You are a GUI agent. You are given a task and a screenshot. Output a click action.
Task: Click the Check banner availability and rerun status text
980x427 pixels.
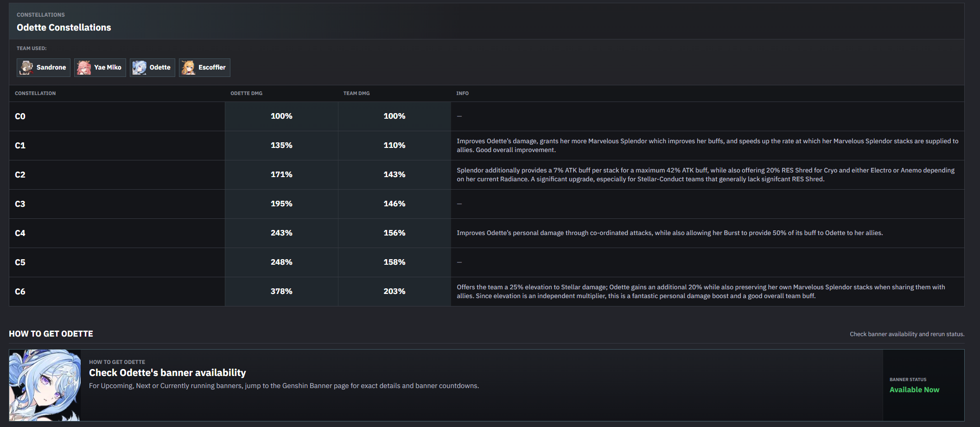click(907, 334)
